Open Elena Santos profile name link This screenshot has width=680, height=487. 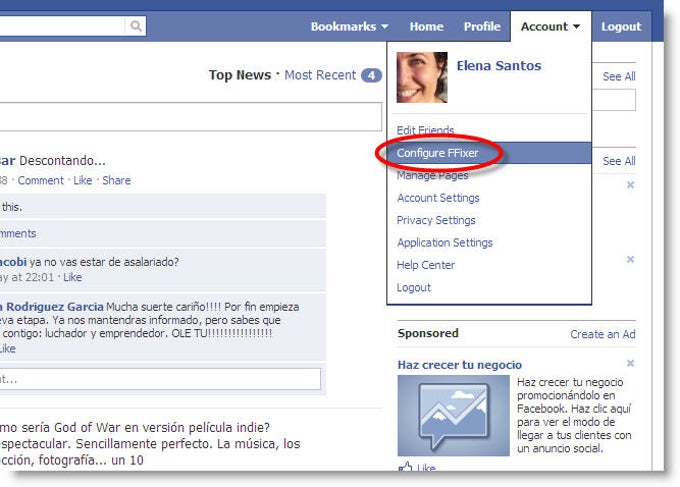pyautogui.click(x=499, y=65)
